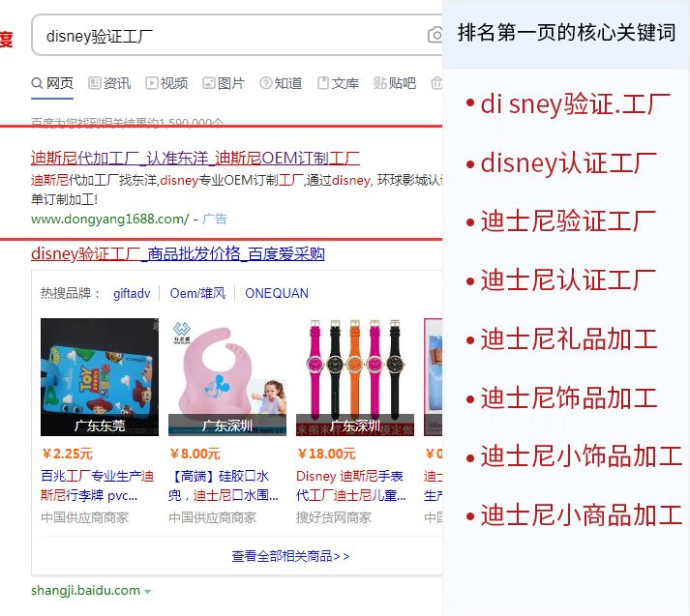This screenshot has width=690, height=616.
Task: Click the ¥18.00元 price
Action: pyautogui.click(x=326, y=454)
